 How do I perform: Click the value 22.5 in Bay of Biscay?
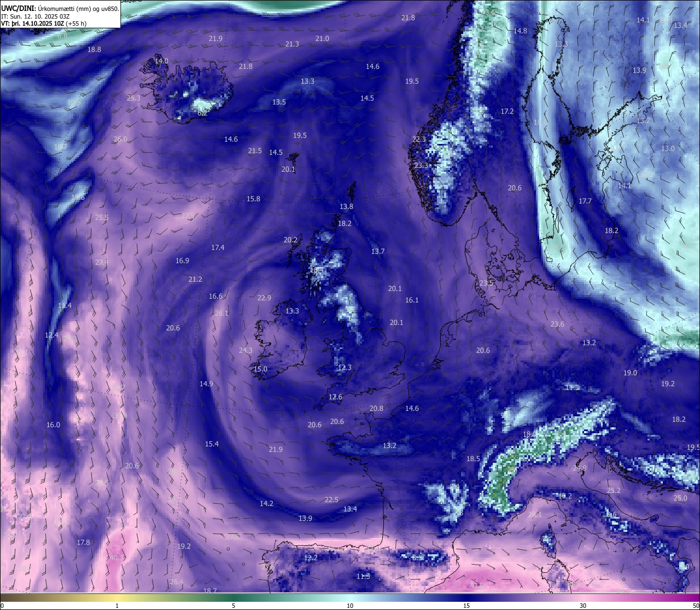(x=331, y=499)
